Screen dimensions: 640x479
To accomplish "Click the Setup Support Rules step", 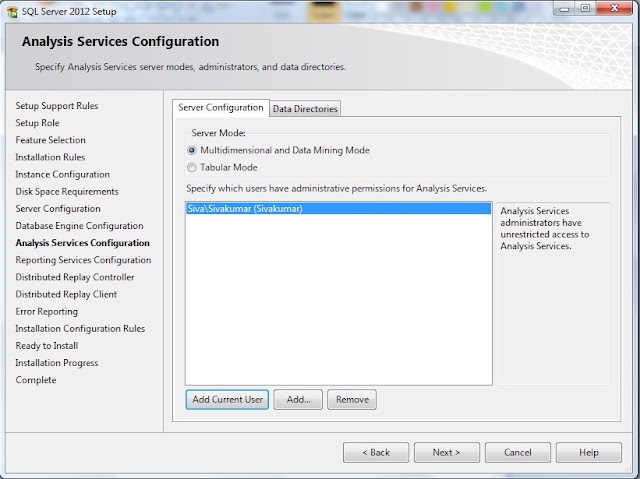I will pyautogui.click(x=57, y=106).
